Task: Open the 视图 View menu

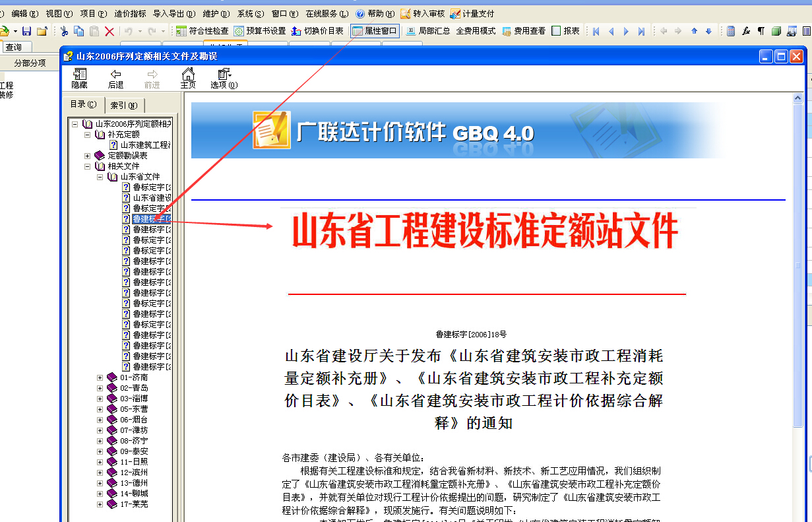Action: pos(59,13)
